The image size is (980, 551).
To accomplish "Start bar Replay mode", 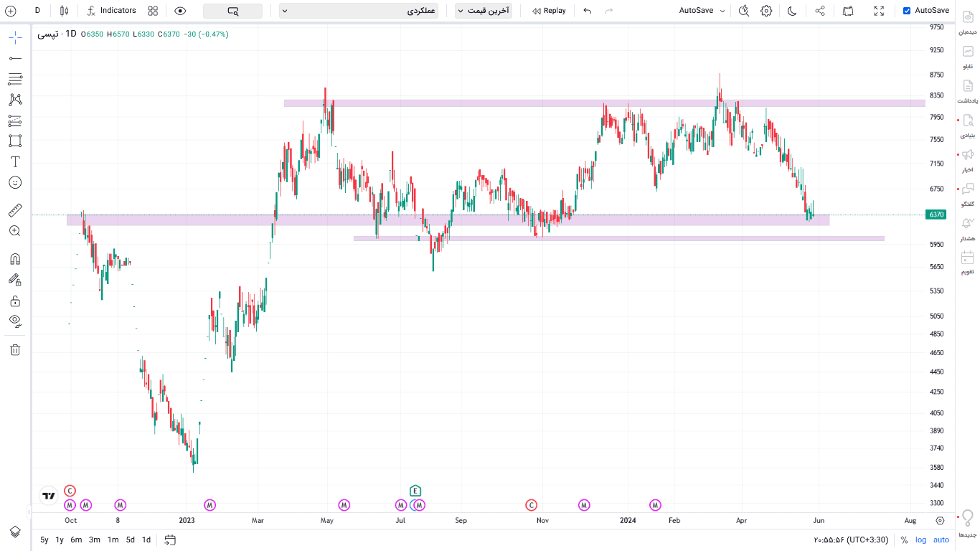I will (x=549, y=11).
